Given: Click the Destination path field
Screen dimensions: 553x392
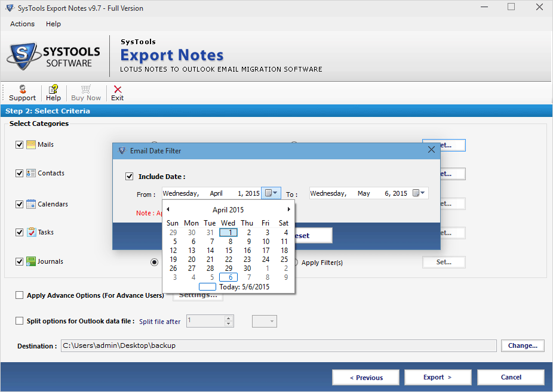Looking at the screenshot, I should tap(279, 345).
